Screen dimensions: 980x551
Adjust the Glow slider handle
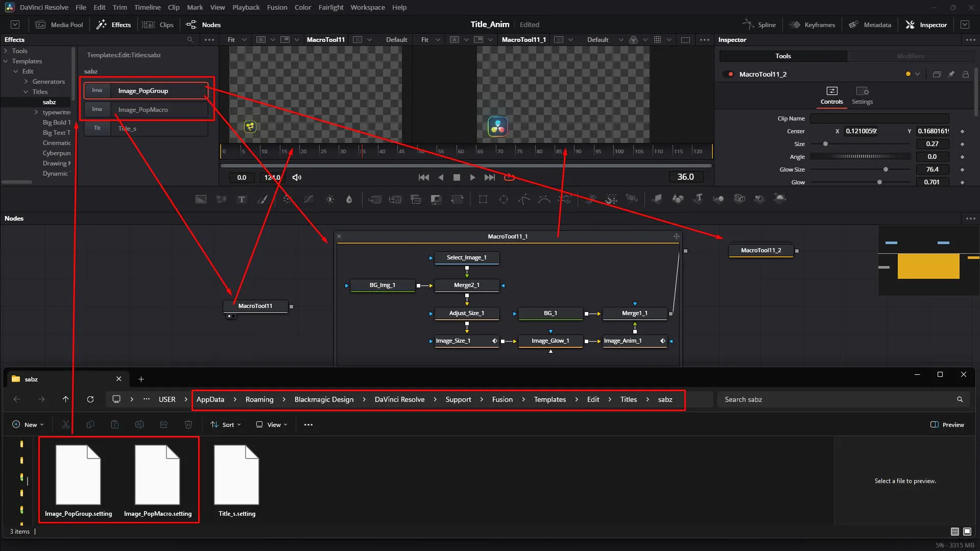coord(879,182)
